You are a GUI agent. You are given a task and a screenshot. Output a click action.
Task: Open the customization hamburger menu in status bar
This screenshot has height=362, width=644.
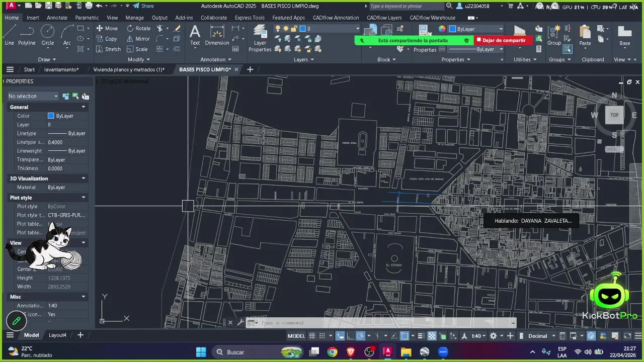(x=637, y=336)
